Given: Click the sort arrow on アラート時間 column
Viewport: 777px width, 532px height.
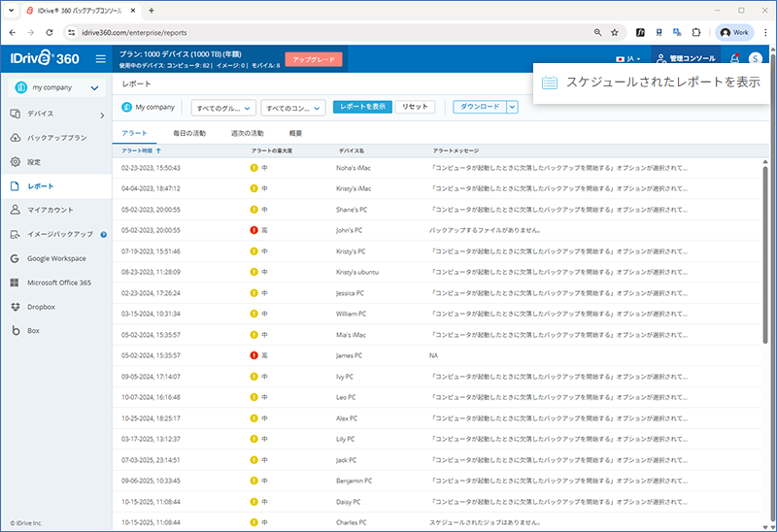Looking at the screenshot, I should (x=158, y=151).
